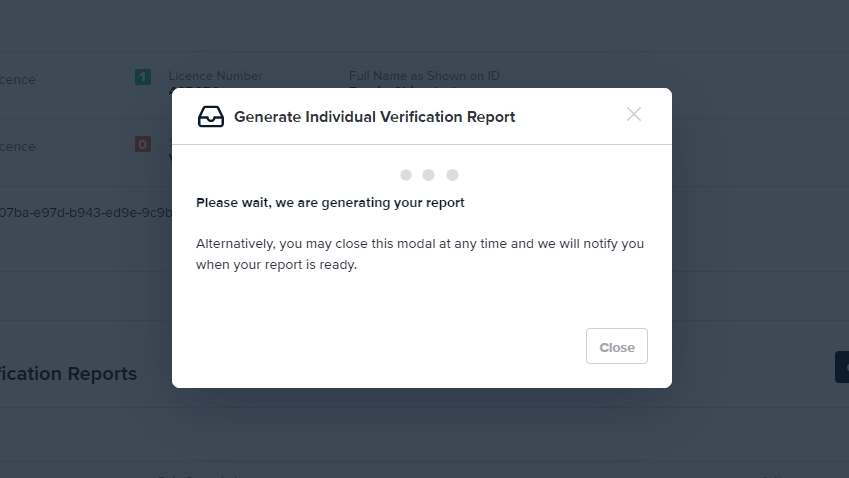849x478 pixels.
Task: Click the Licence text left of red badge
Action: point(17,147)
